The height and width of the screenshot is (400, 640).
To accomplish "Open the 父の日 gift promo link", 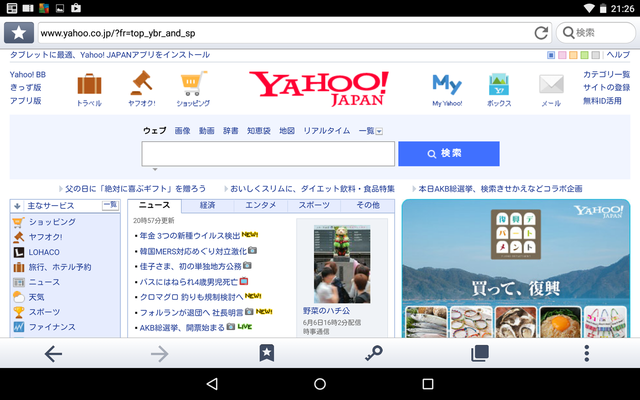I will [x=136, y=189].
